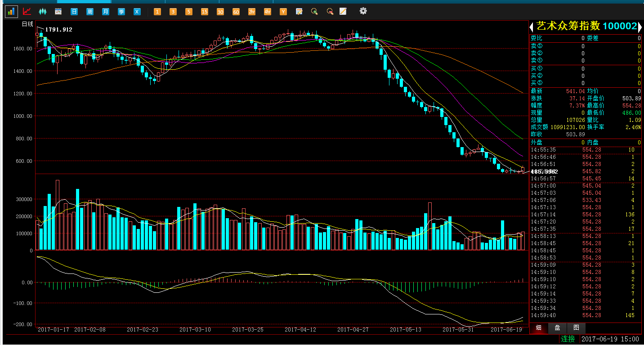This screenshot has height=345, width=644.
Task: Zoom in with the magnifier plus icon
Action: pyautogui.click(x=314, y=11)
